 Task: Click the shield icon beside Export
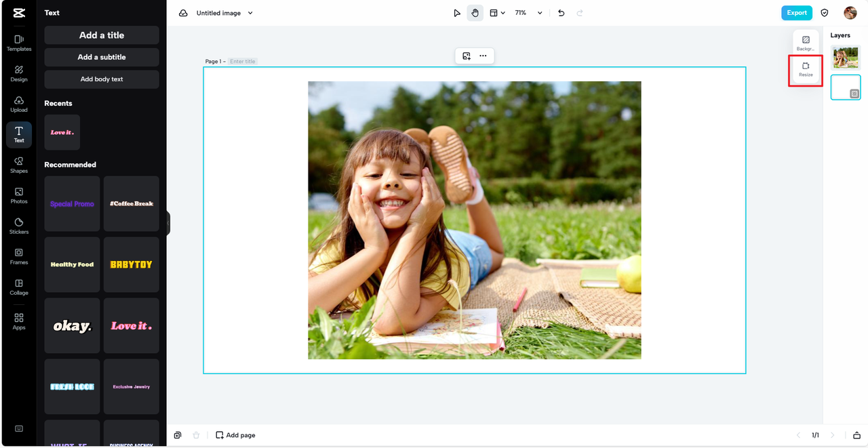825,13
